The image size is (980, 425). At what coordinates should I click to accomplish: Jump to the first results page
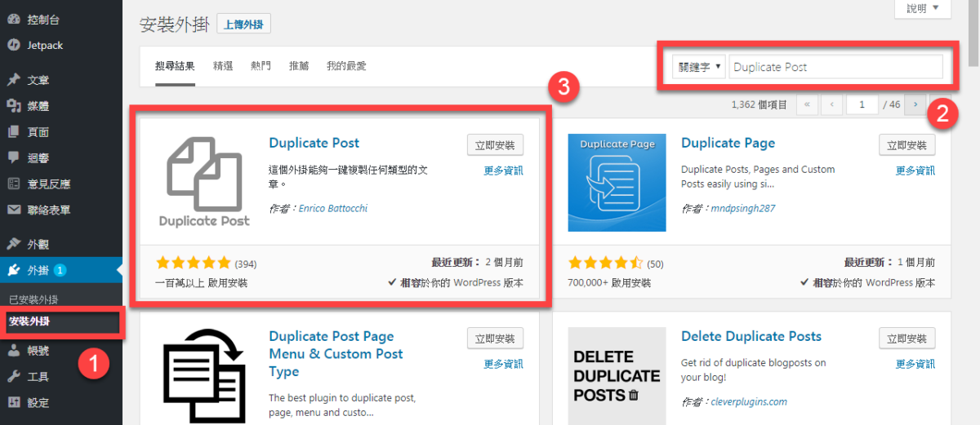(x=807, y=104)
